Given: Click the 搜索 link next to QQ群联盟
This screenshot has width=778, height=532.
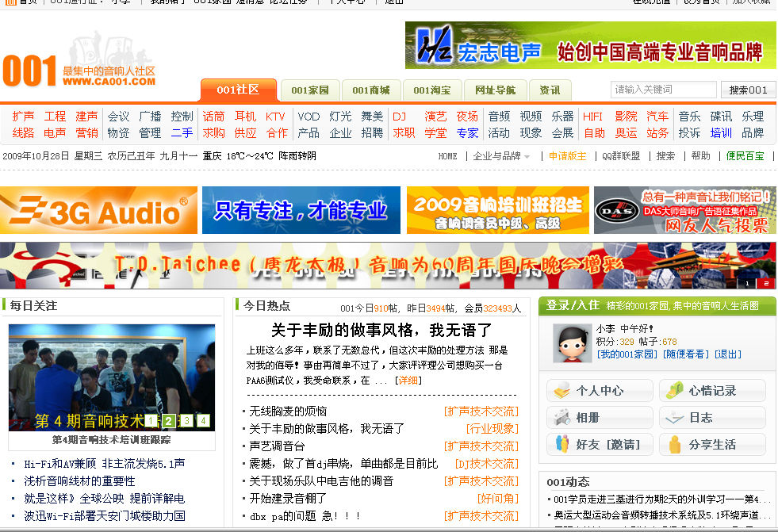Looking at the screenshot, I should click(x=665, y=156).
